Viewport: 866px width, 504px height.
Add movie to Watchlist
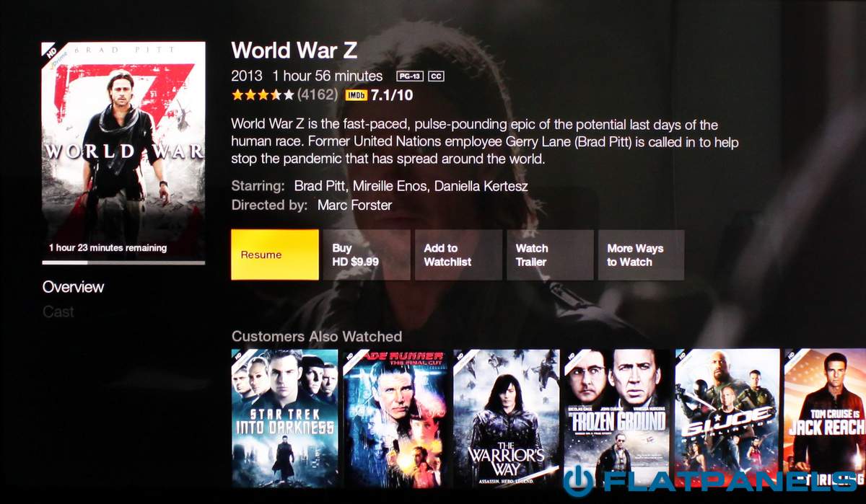pyautogui.click(x=458, y=255)
